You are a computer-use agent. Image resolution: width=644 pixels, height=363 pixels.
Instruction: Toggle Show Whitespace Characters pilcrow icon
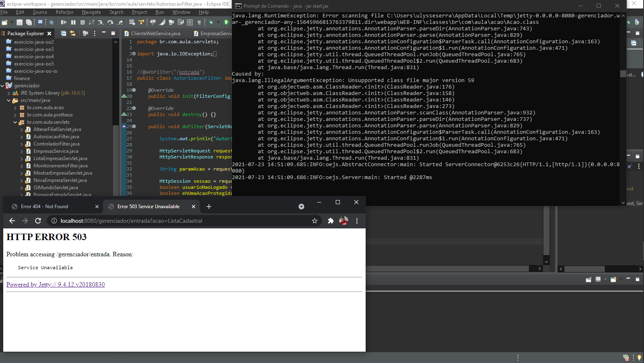(199, 22)
